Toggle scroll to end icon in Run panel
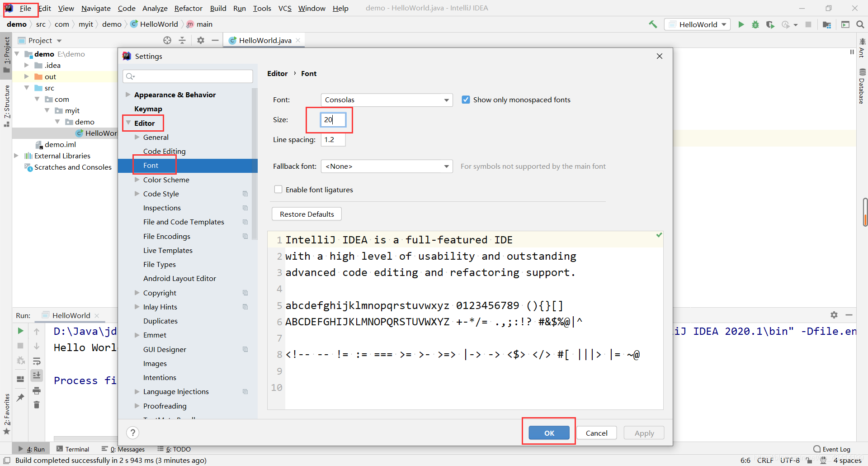This screenshot has height=466, width=868. (x=37, y=376)
